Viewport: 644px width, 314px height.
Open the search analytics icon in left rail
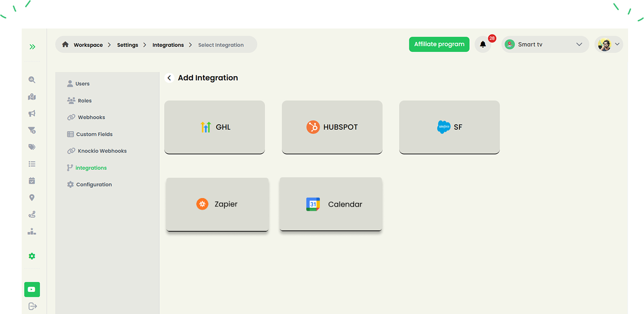(32, 80)
